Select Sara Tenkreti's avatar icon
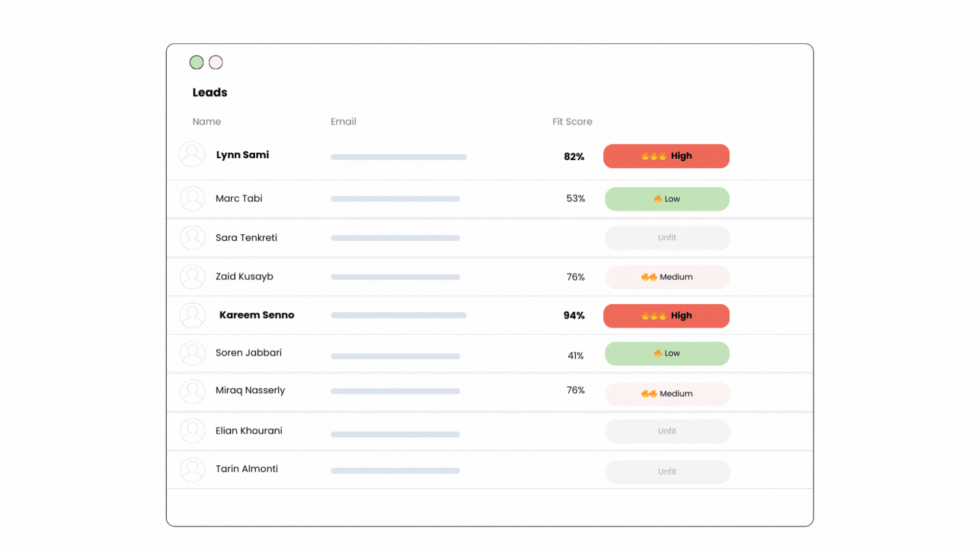Screen dimensions: 980x551 click(x=192, y=238)
